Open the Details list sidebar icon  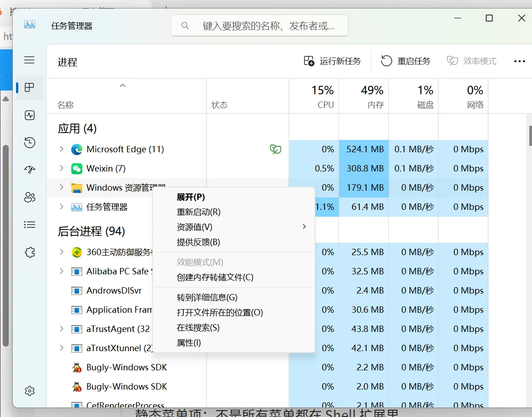pyautogui.click(x=30, y=225)
